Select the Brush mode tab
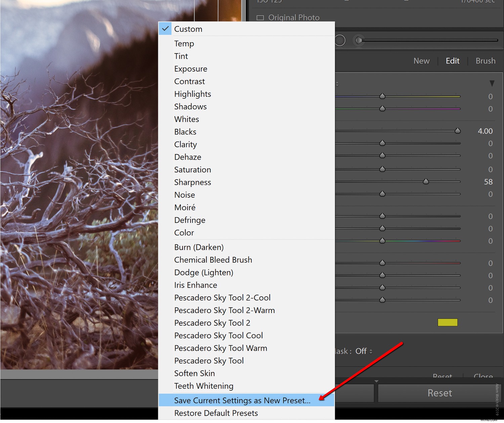The height and width of the screenshot is (423, 504). coord(485,61)
